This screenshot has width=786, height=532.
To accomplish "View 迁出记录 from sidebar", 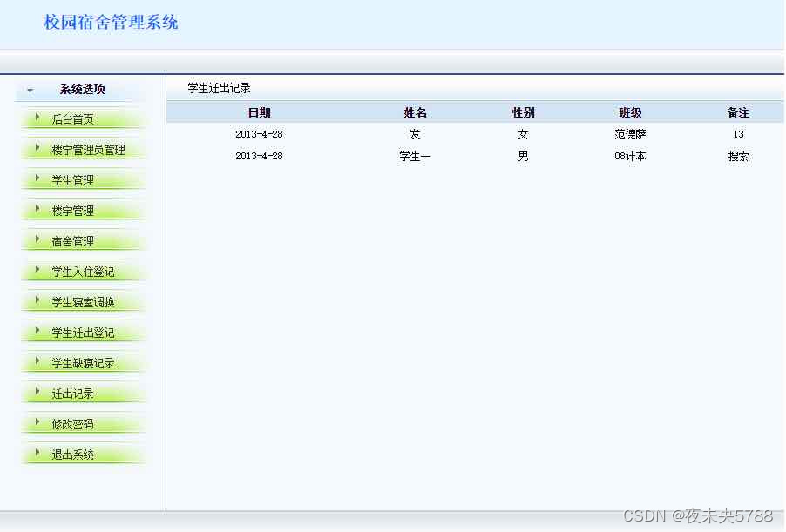I will (72, 394).
